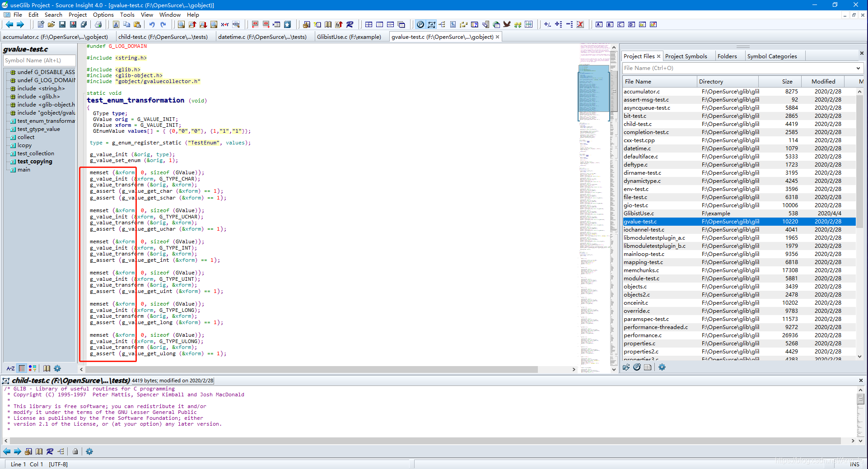Screen dimensions: 868x469
Task: Click the Paste clipboard icon
Action: click(x=137, y=24)
